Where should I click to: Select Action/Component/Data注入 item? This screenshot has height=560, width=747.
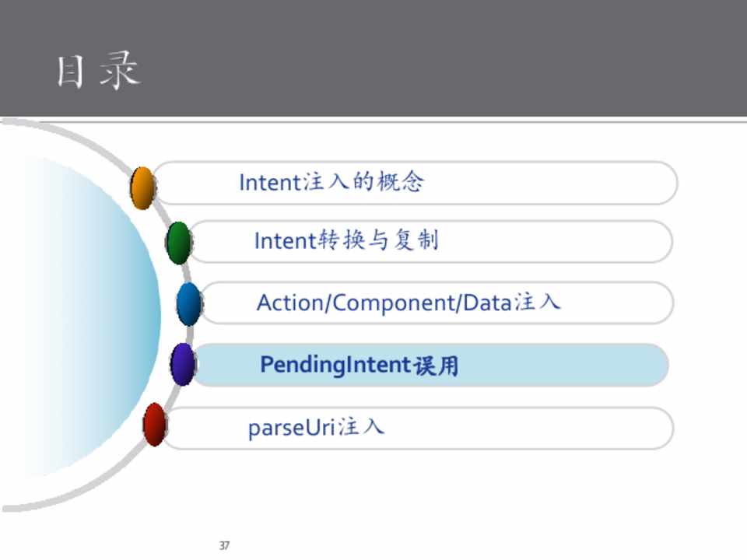point(409,303)
